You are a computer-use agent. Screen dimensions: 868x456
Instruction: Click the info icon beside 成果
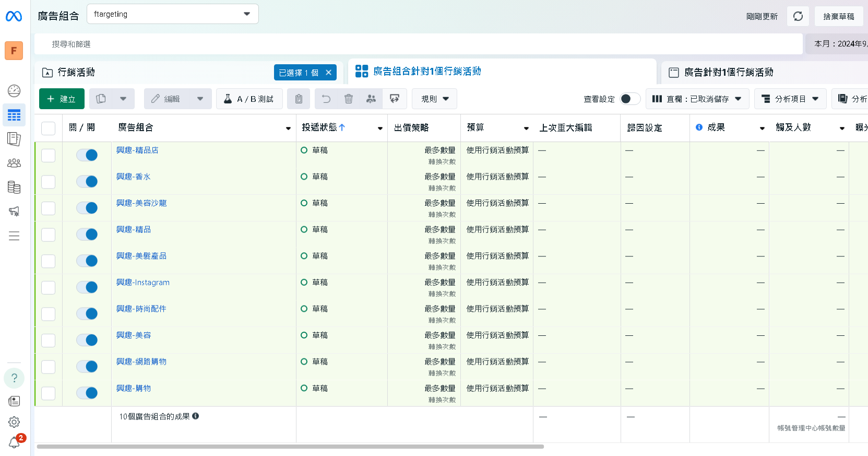coord(699,127)
